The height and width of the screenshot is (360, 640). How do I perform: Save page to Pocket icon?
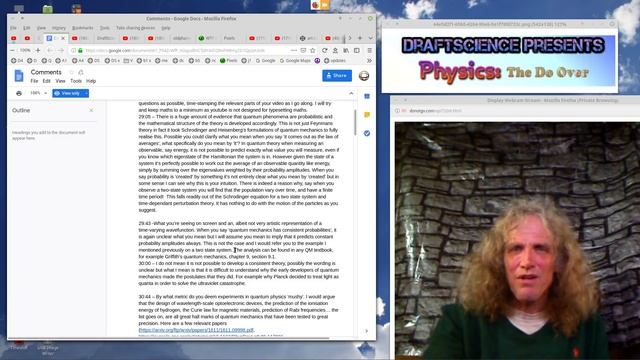pyautogui.click(x=303, y=50)
